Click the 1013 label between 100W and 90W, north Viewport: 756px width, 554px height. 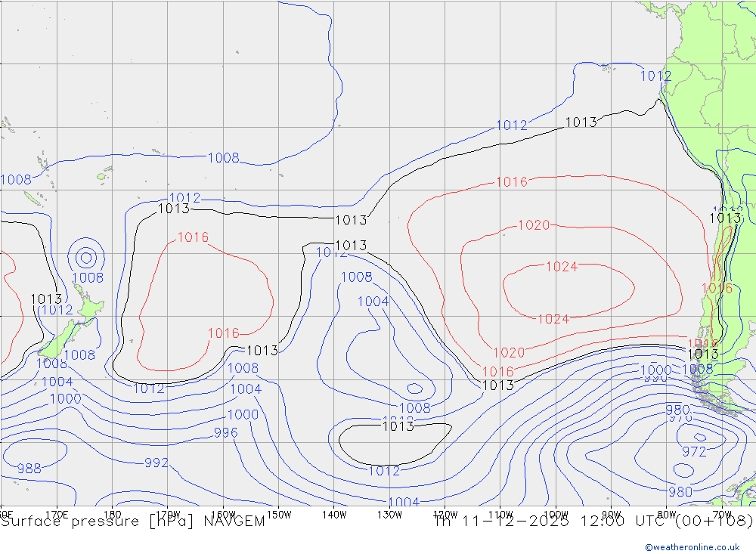581,122
